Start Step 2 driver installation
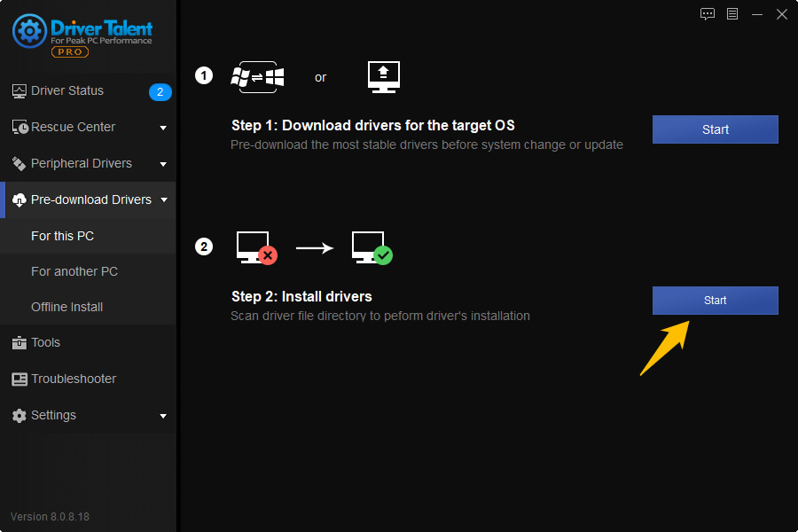This screenshot has width=798, height=532. (715, 301)
